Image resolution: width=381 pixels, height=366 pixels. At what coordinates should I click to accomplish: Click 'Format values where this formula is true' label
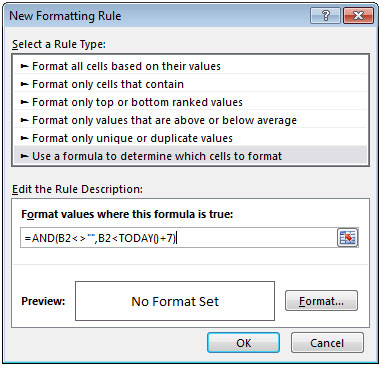(x=127, y=214)
